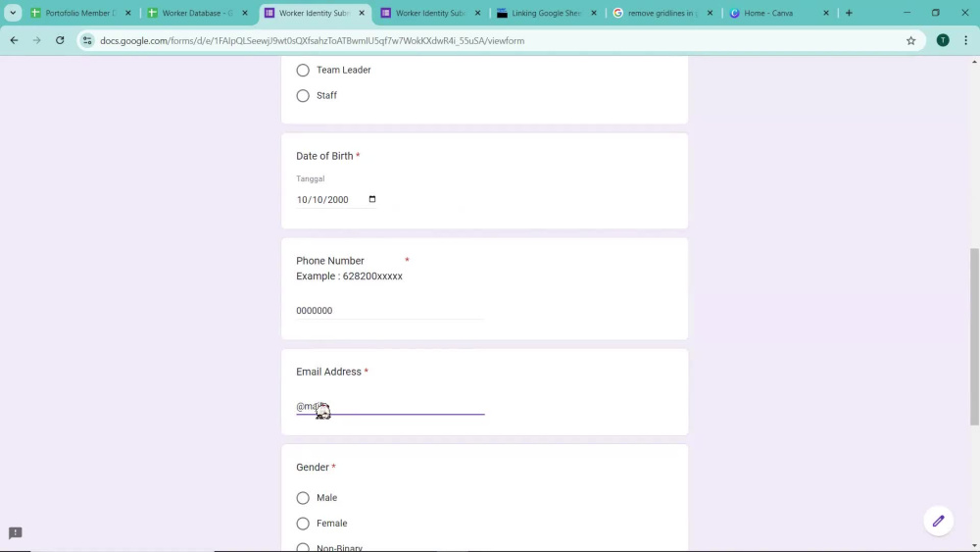Open the Chrome profile T avatar

point(943,40)
